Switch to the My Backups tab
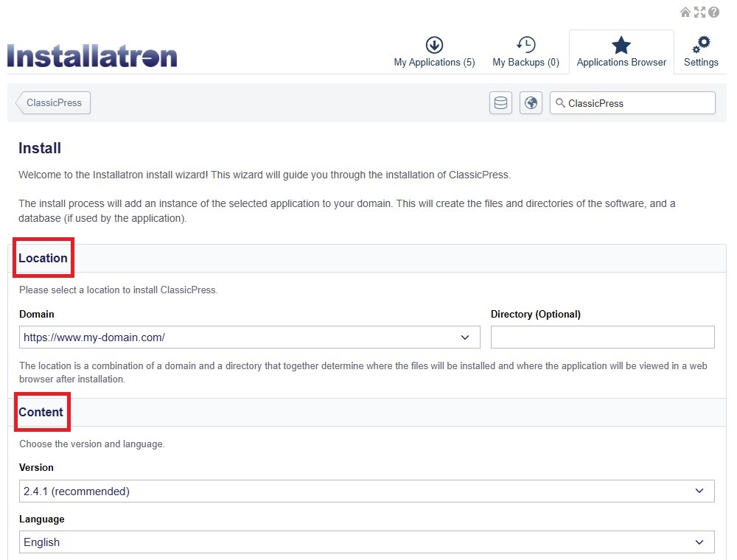Viewport: 737px width, 560px height. (x=525, y=63)
